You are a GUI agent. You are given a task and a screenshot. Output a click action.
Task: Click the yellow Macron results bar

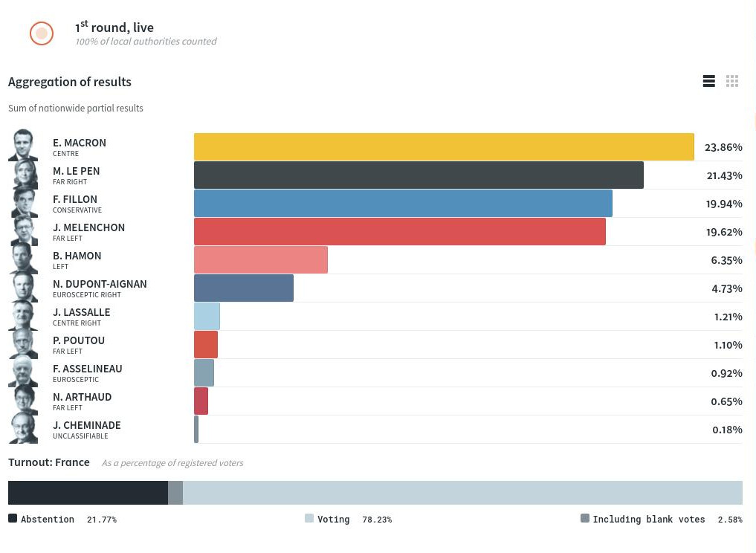point(444,147)
